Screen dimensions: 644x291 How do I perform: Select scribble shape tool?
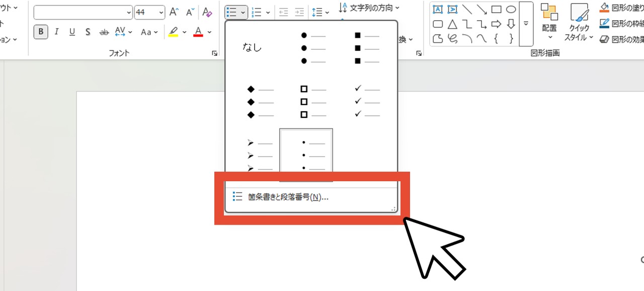click(452, 38)
